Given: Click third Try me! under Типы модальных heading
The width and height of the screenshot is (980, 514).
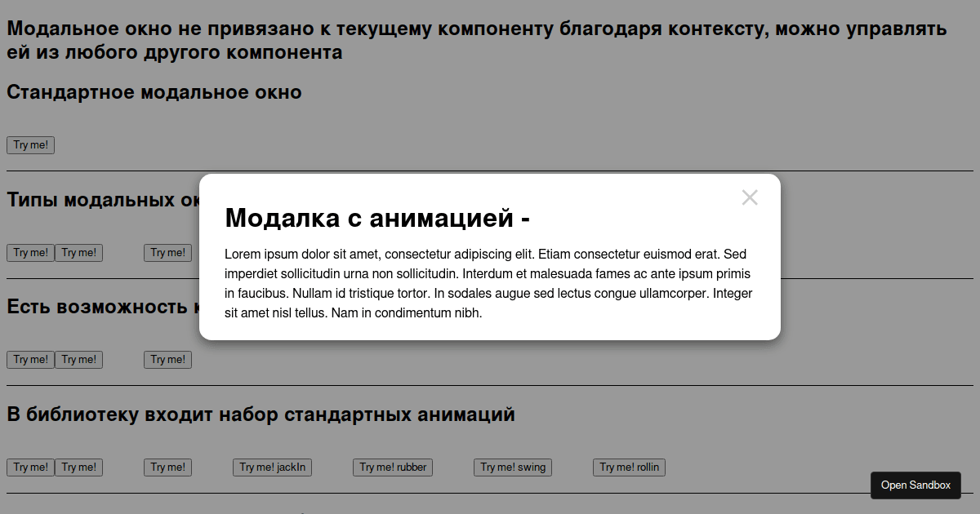Looking at the screenshot, I should tap(167, 253).
